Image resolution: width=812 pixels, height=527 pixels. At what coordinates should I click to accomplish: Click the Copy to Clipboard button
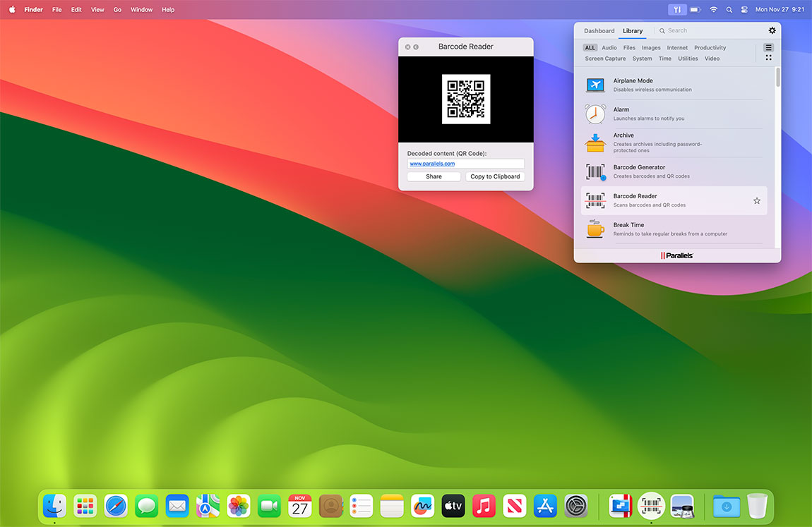point(495,176)
